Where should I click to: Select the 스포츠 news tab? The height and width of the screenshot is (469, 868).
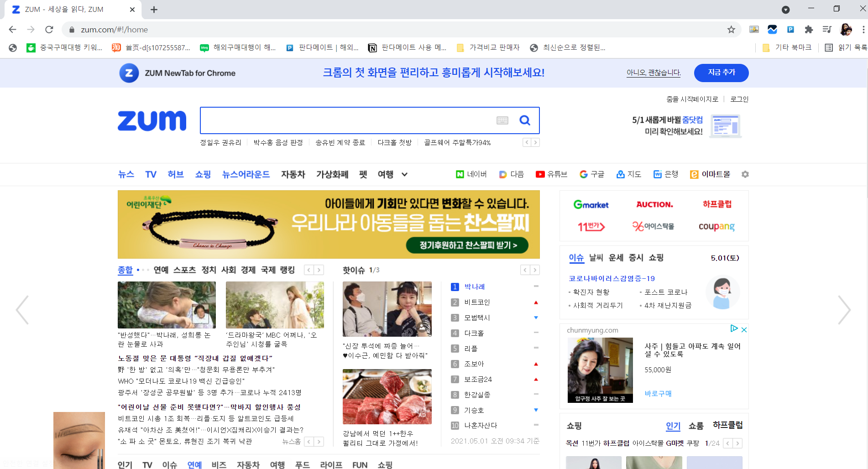[184, 270]
